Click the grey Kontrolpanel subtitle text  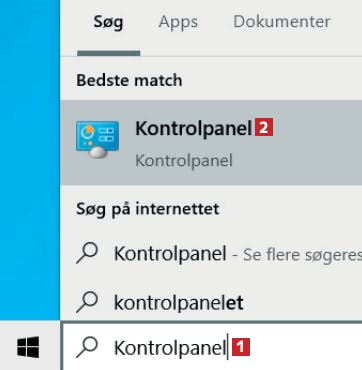point(184,161)
